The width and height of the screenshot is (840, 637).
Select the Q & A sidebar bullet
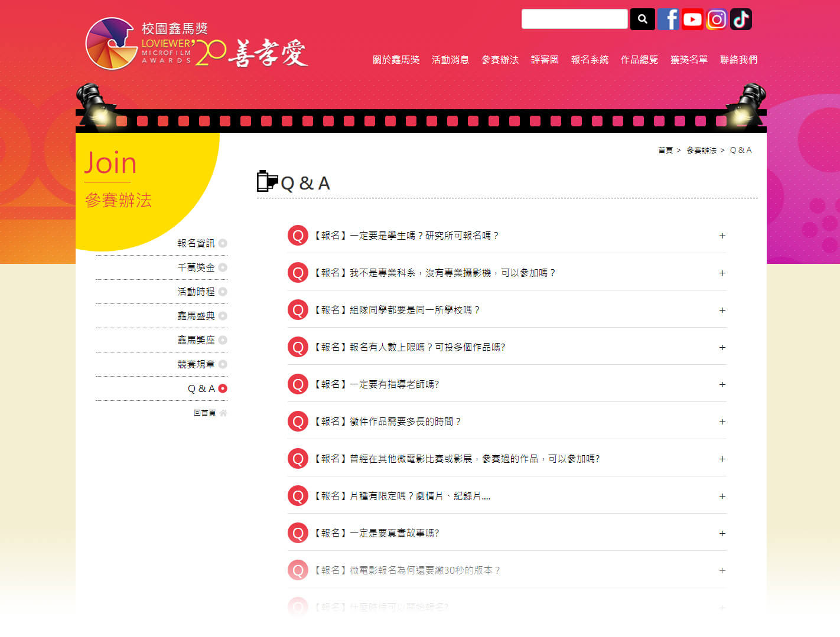tap(223, 388)
